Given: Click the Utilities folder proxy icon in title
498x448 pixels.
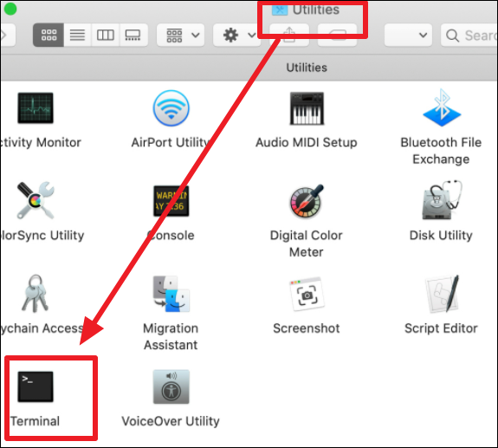Looking at the screenshot, I should [x=280, y=10].
